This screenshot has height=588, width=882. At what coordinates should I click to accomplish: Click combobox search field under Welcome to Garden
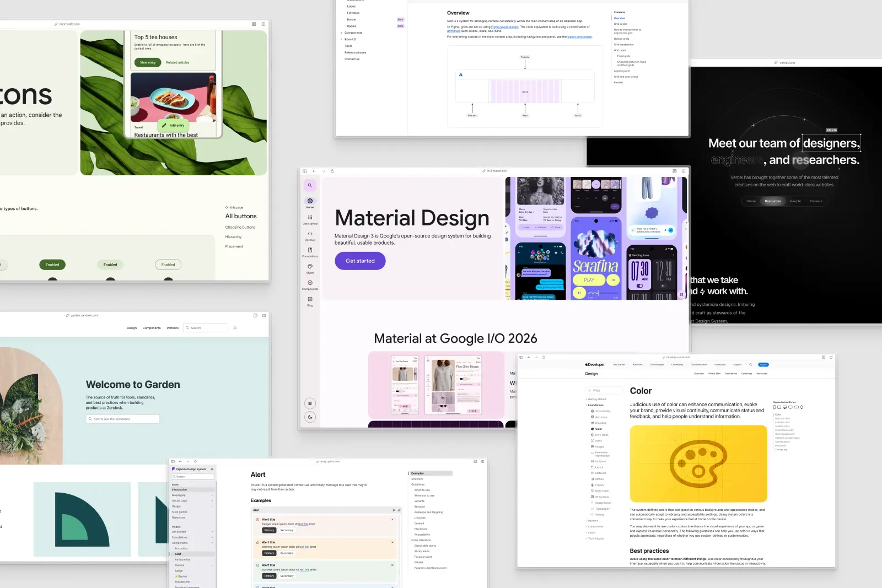click(123, 419)
